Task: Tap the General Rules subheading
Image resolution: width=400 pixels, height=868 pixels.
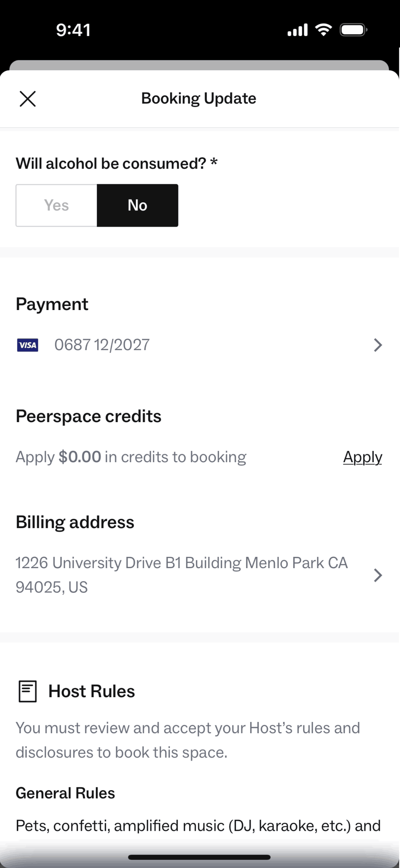Action: pos(65,793)
